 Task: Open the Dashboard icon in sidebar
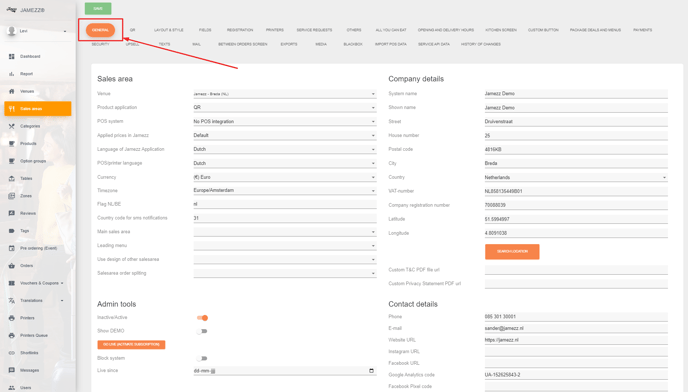[12, 57]
